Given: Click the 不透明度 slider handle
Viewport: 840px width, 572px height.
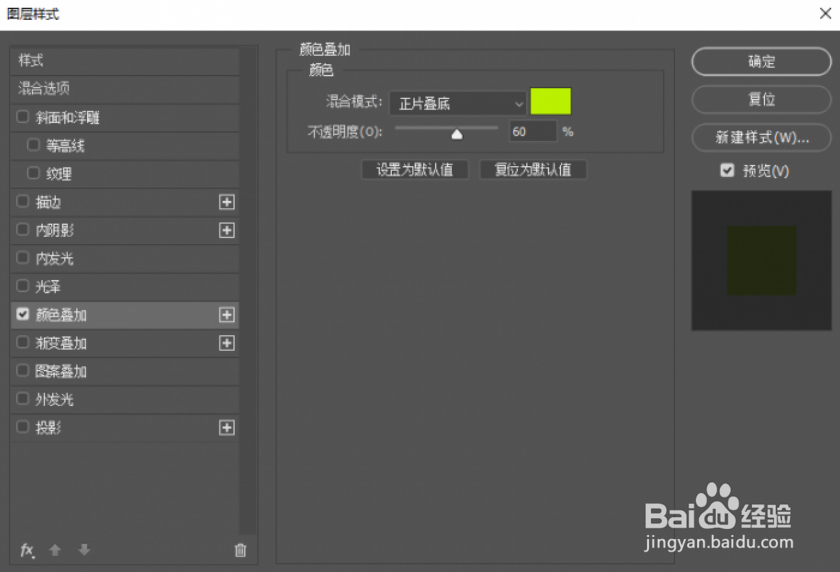Looking at the screenshot, I should point(456,134).
